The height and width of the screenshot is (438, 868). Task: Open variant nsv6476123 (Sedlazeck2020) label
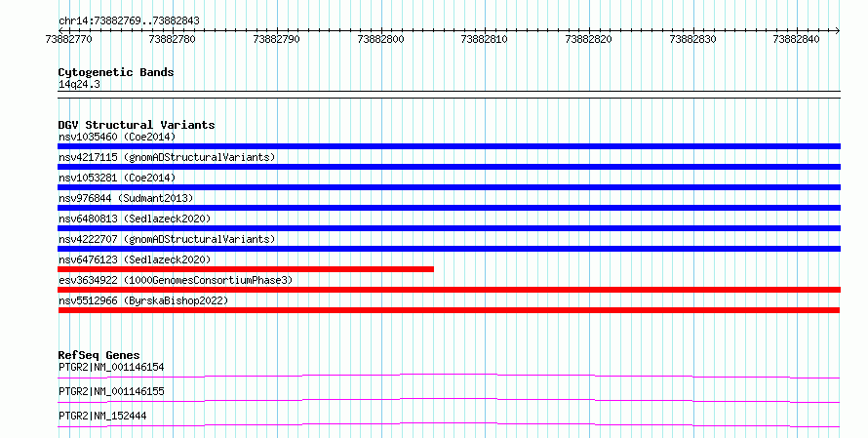[135, 259]
